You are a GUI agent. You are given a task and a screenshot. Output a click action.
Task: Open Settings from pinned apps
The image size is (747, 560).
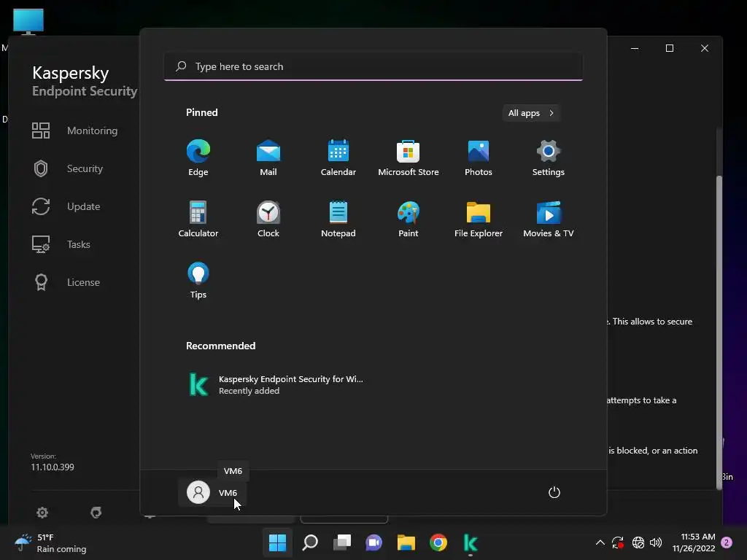pos(549,158)
